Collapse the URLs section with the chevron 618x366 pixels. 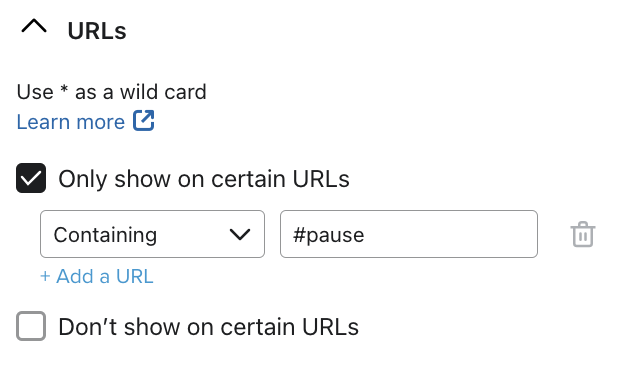34,27
